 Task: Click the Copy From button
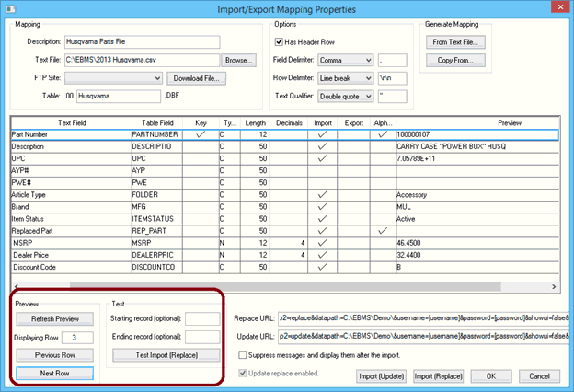click(x=455, y=60)
